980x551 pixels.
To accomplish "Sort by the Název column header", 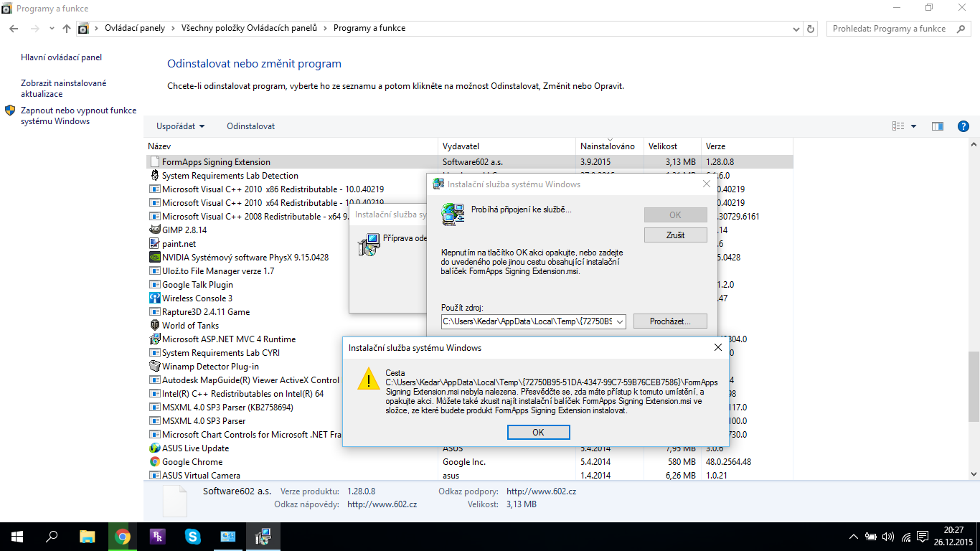I will (x=293, y=146).
